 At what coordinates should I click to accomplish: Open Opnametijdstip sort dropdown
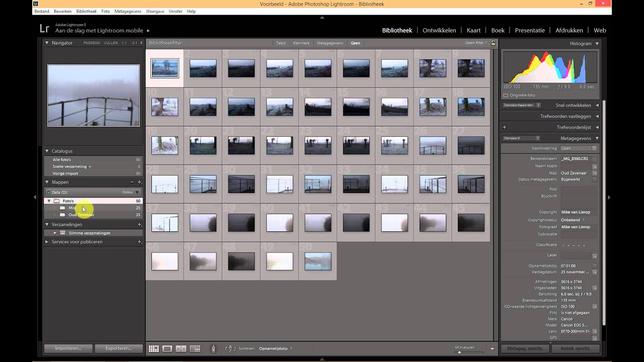[276, 348]
